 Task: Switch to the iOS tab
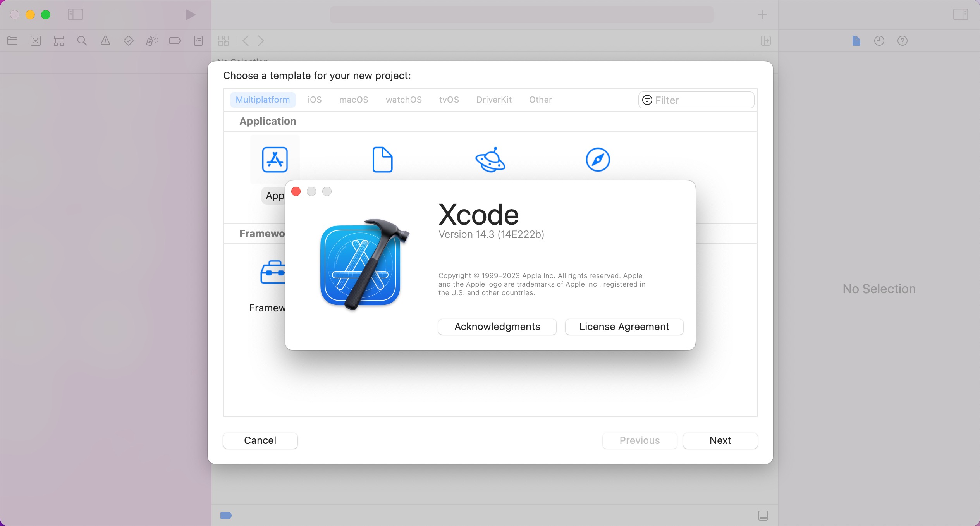[314, 100]
